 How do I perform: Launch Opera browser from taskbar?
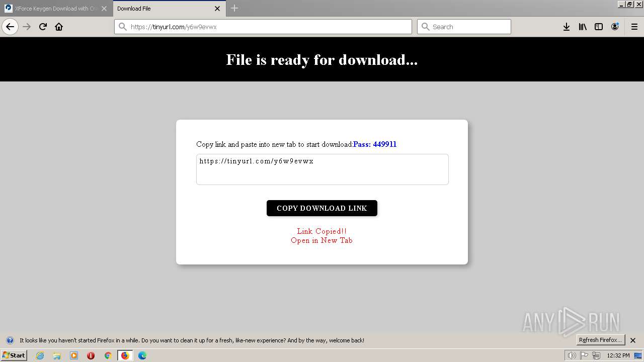91,355
